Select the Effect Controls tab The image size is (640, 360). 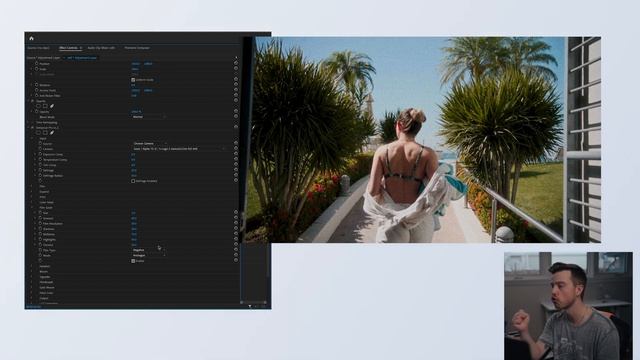point(68,48)
